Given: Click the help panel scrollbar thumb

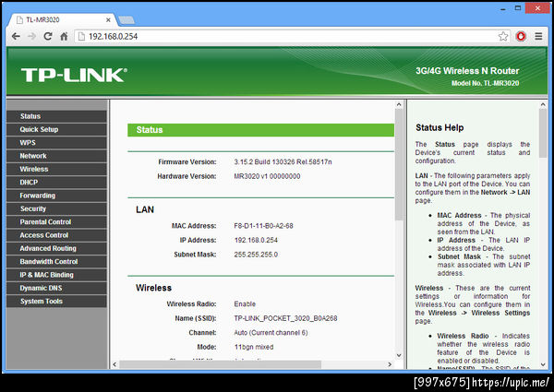Looking at the screenshot, I should pos(543,133).
